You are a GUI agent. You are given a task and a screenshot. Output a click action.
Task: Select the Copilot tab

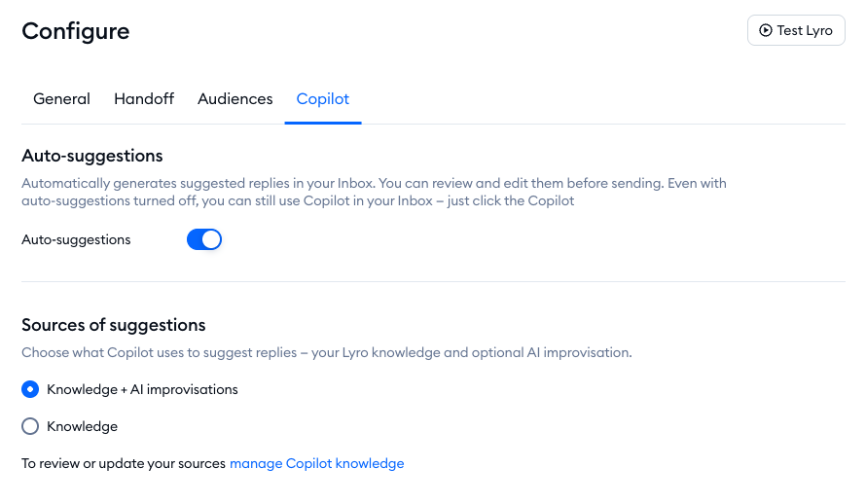(323, 99)
